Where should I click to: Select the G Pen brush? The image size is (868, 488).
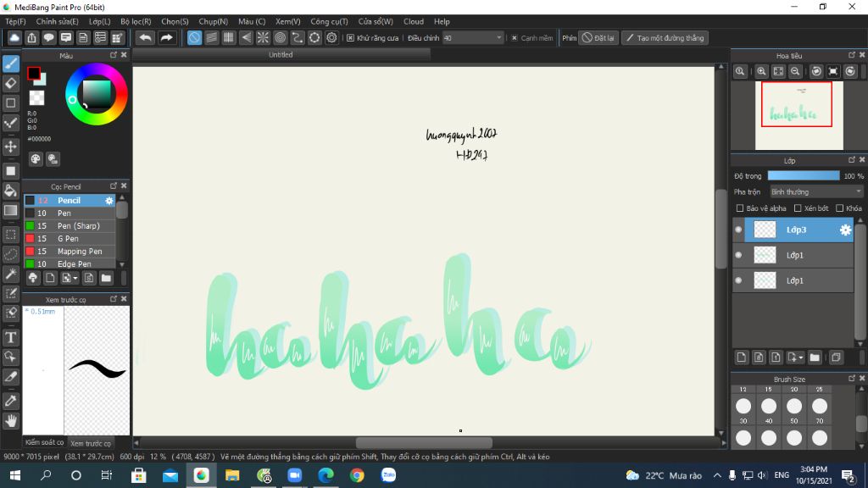tap(70, 238)
